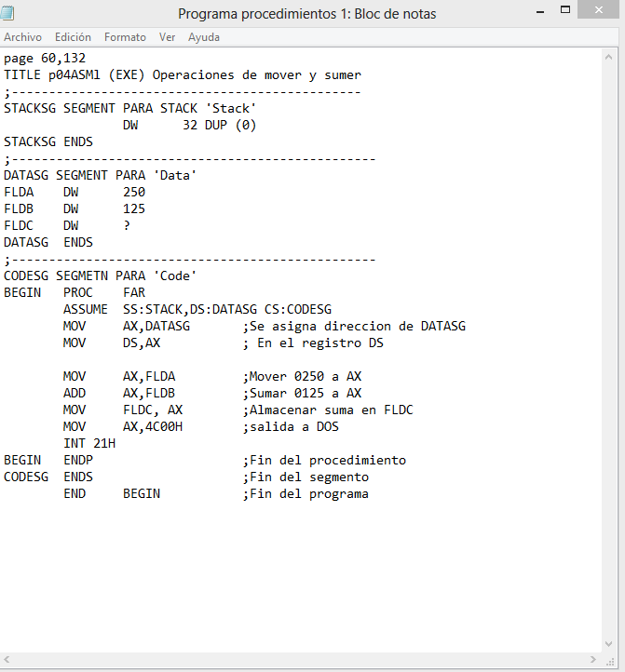Click on the 'ADD' instruction
The width and height of the screenshot is (625, 672).
coord(75,393)
